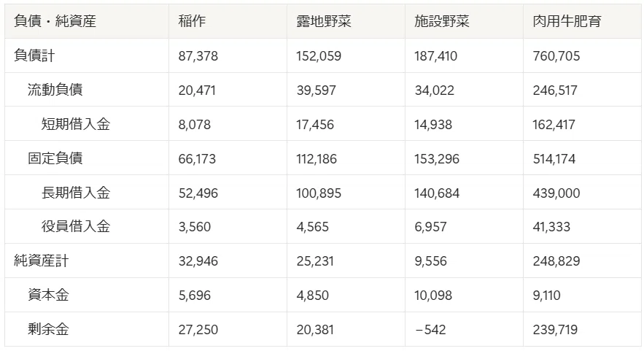Select the 純資産計 row label
The width and height of the screenshot is (644, 351).
tap(87, 261)
